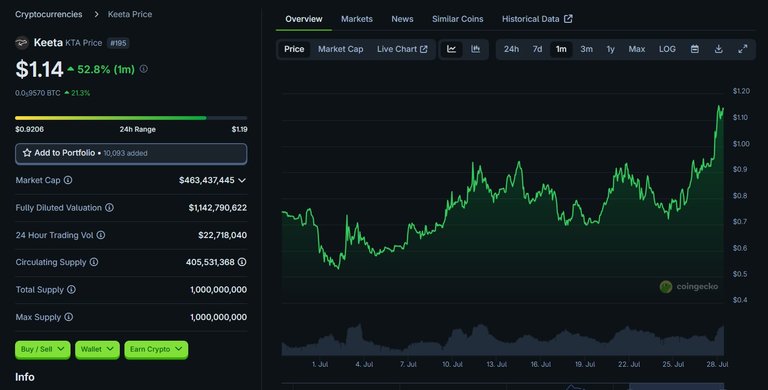Switch to line chart view icon
The width and height of the screenshot is (768, 390).
point(452,49)
